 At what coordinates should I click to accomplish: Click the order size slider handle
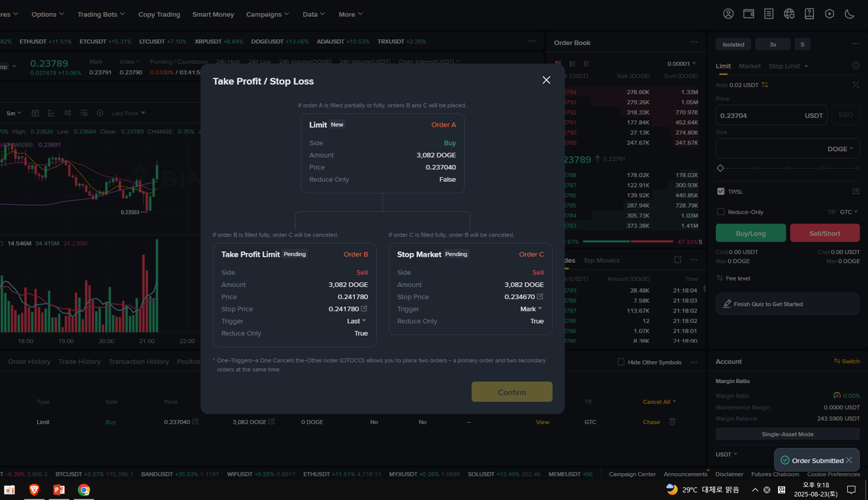[x=720, y=168]
